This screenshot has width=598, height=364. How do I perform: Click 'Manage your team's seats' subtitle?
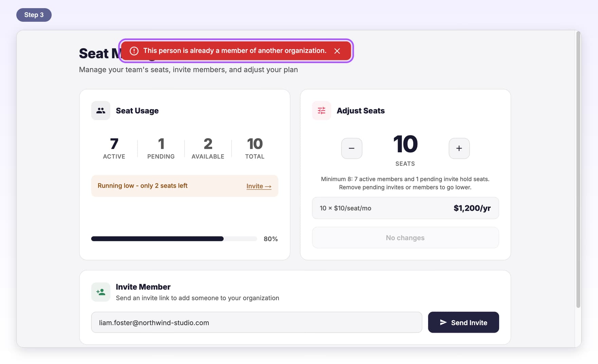click(188, 70)
